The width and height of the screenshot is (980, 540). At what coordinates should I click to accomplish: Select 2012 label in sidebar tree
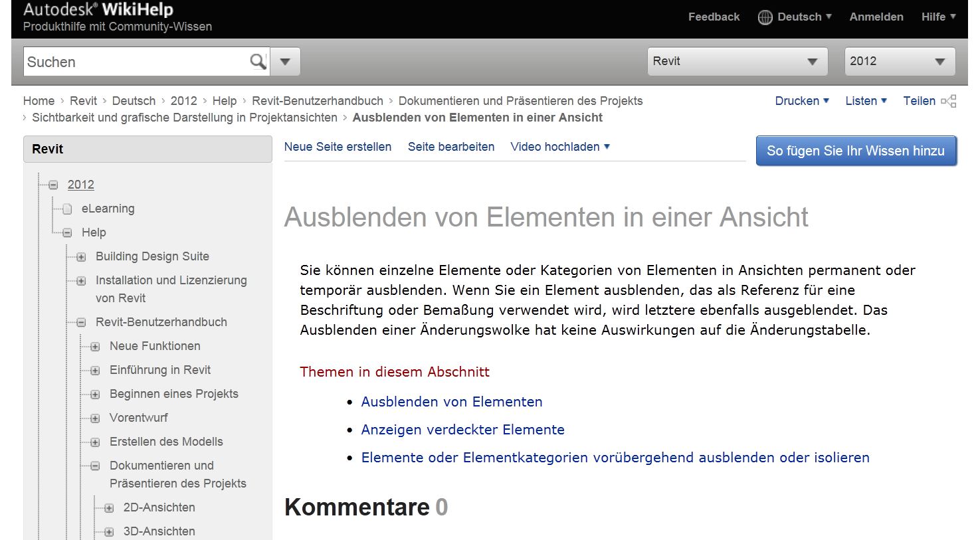tap(80, 185)
